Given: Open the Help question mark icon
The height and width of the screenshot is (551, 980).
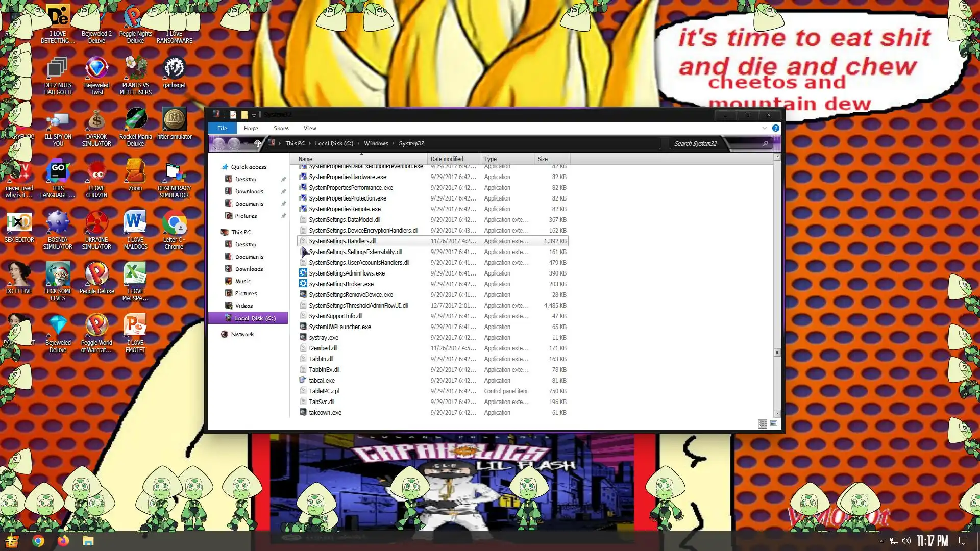Looking at the screenshot, I should tap(775, 128).
